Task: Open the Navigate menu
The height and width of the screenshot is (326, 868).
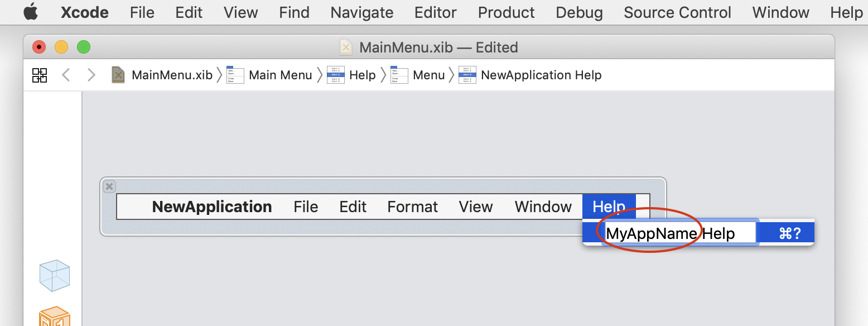Action: pyautogui.click(x=361, y=12)
